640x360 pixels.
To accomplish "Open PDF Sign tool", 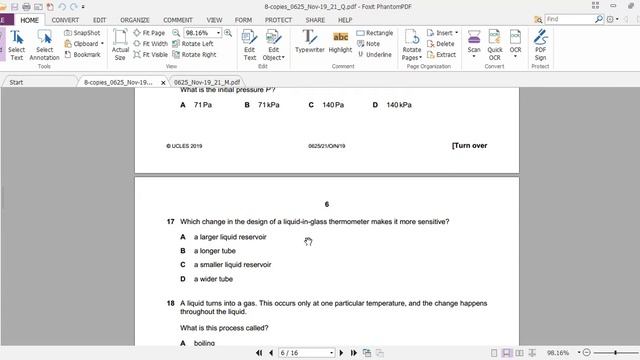I will [540, 45].
